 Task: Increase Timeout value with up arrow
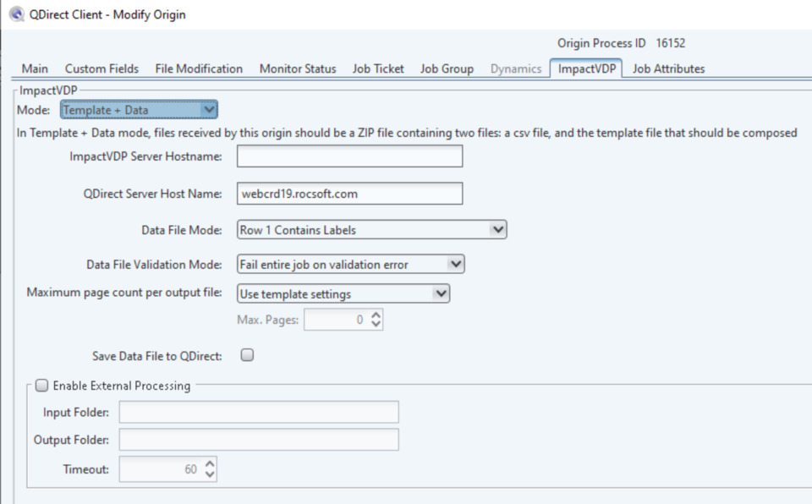click(x=210, y=464)
